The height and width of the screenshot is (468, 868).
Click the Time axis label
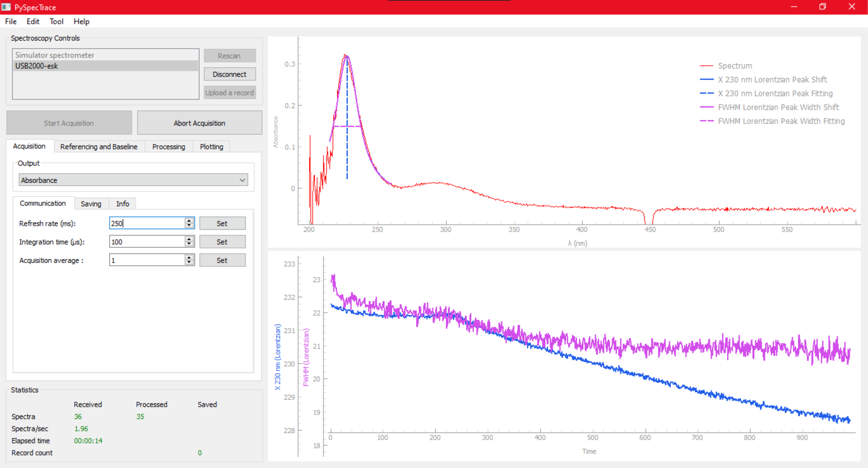pos(589,451)
